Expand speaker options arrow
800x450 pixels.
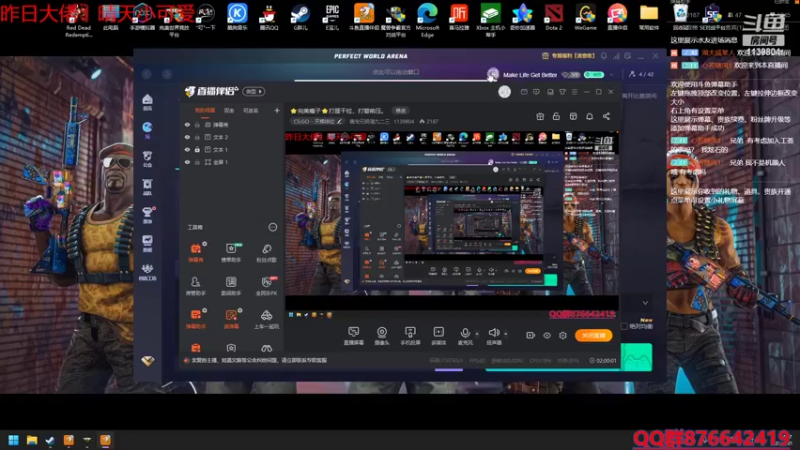click(506, 334)
